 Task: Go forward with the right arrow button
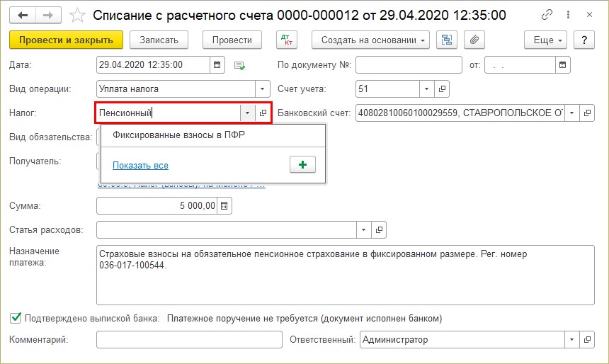[48, 16]
